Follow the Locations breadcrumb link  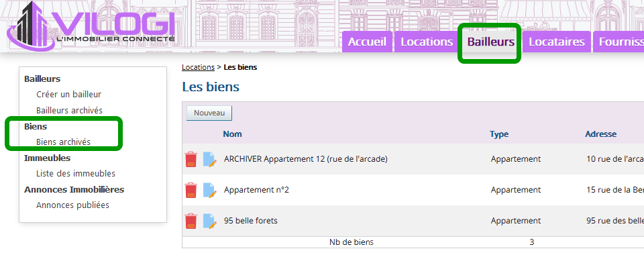[198, 67]
